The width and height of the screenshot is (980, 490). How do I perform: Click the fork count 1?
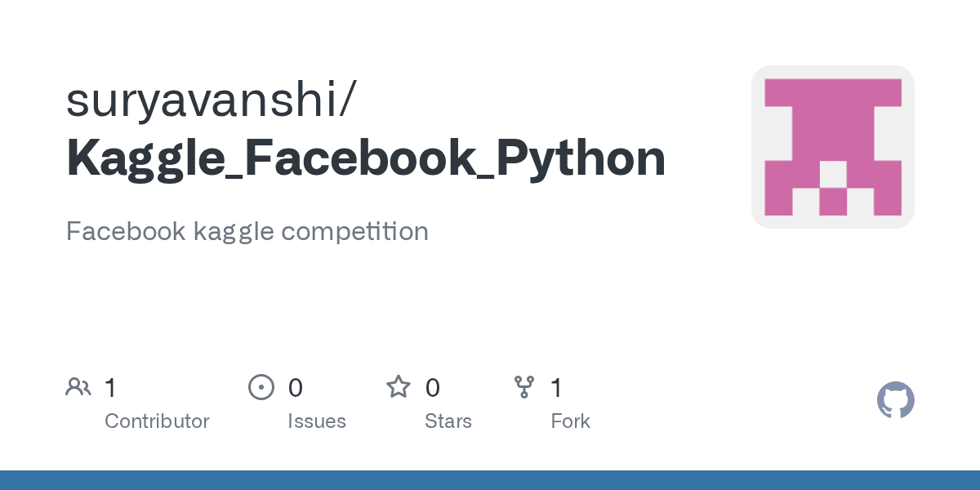coord(556,388)
